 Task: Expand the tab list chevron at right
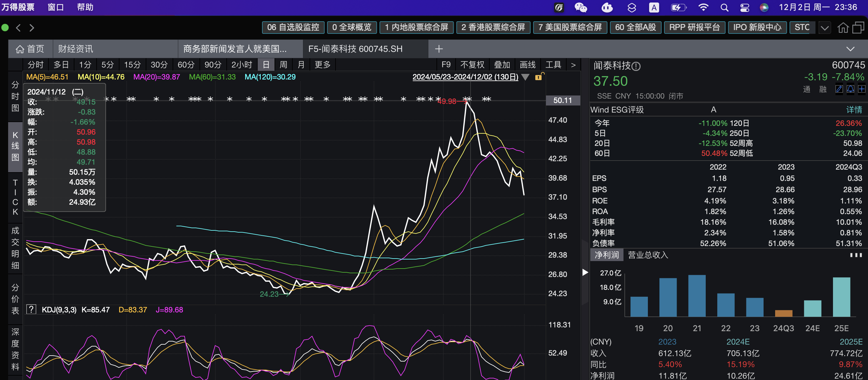[x=850, y=49]
